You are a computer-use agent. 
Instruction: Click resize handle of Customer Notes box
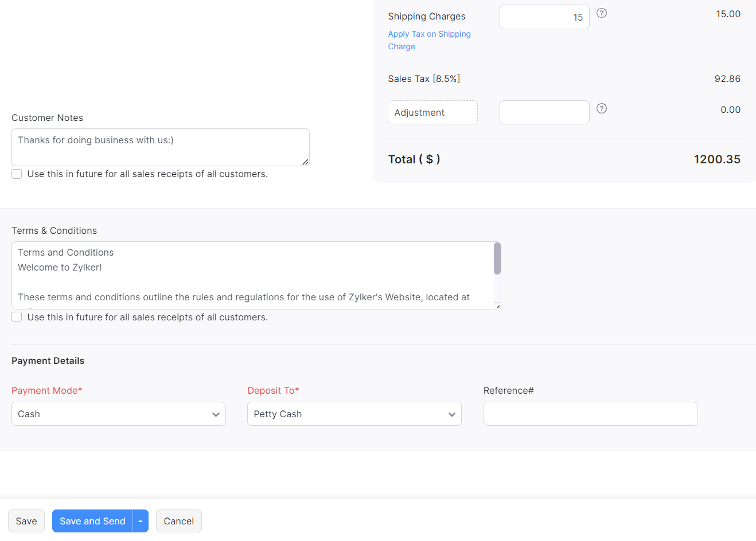pyautogui.click(x=305, y=162)
